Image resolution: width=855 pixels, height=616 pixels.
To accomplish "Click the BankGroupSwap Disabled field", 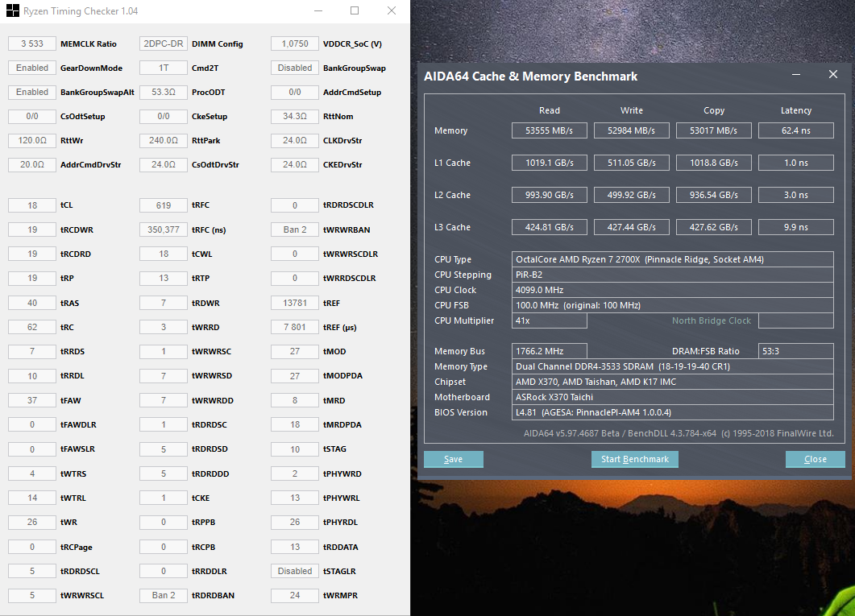I will [x=295, y=68].
